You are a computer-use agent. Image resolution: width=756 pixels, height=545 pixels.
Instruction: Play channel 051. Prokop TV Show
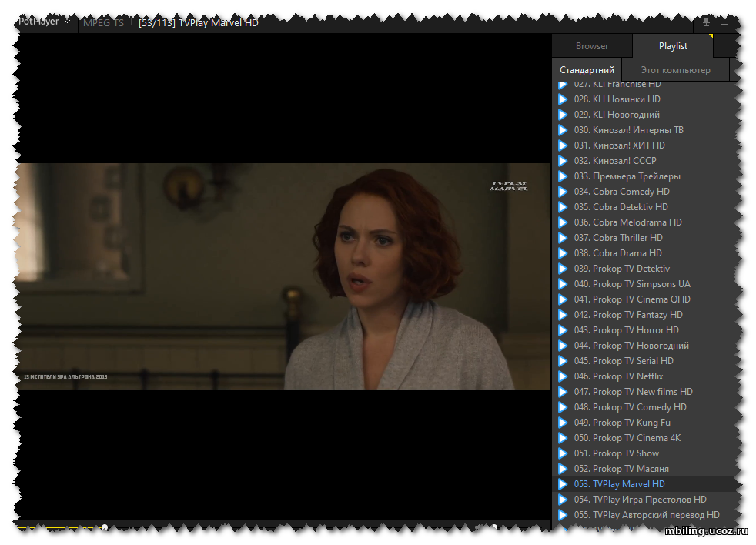[x=644, y=454]
